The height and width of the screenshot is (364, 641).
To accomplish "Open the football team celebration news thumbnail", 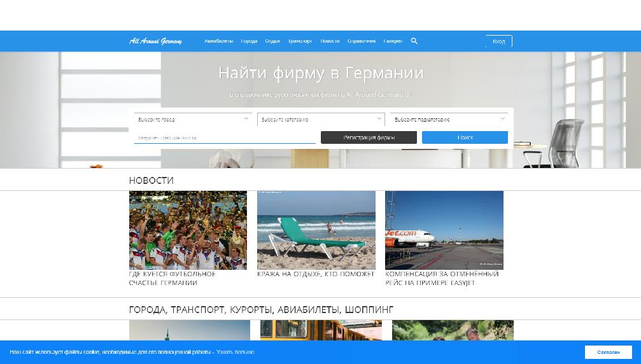I will pyautogui.click(x=188, y=230).
